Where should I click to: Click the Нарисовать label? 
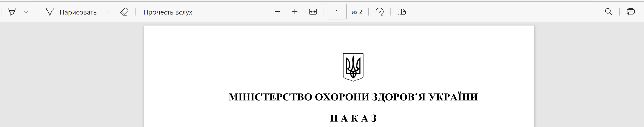pos(78,12)
